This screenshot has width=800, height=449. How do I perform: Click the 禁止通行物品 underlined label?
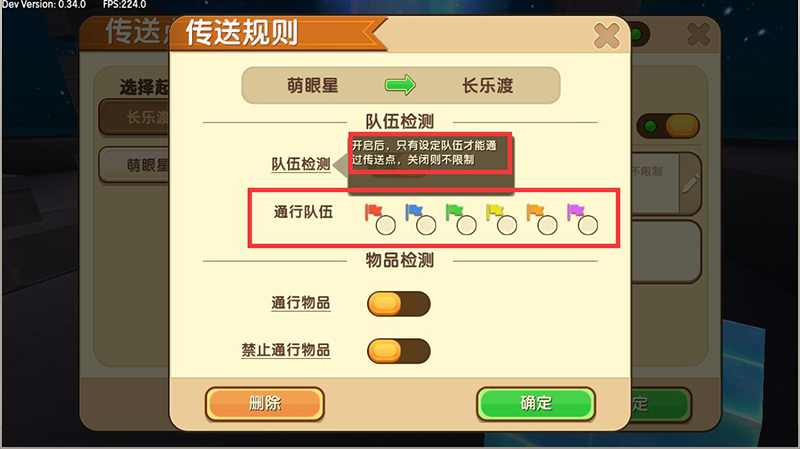click(x=286, y=350)
